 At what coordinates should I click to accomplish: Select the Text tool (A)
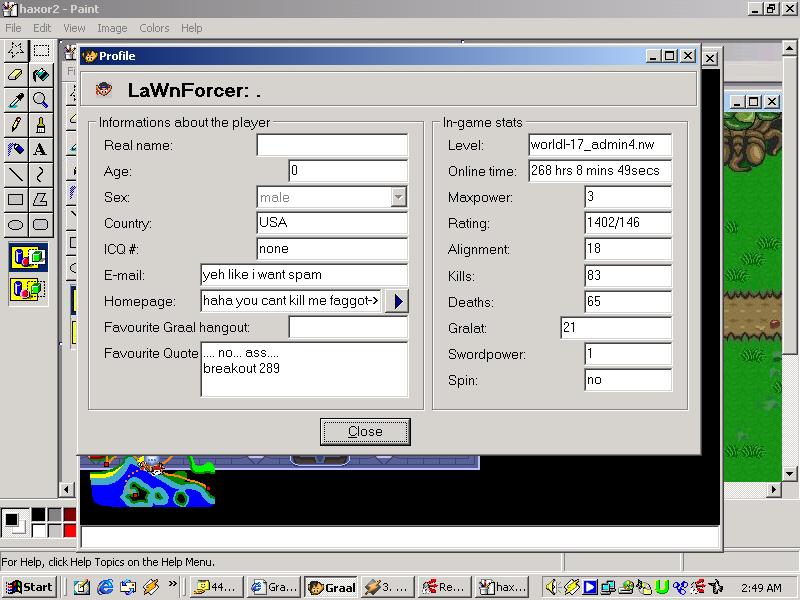coord(41,149)
